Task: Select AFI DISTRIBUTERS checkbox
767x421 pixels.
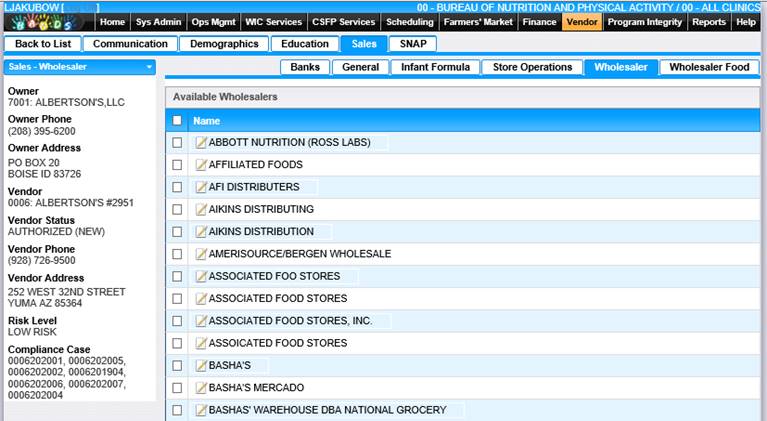Action: 177,187
